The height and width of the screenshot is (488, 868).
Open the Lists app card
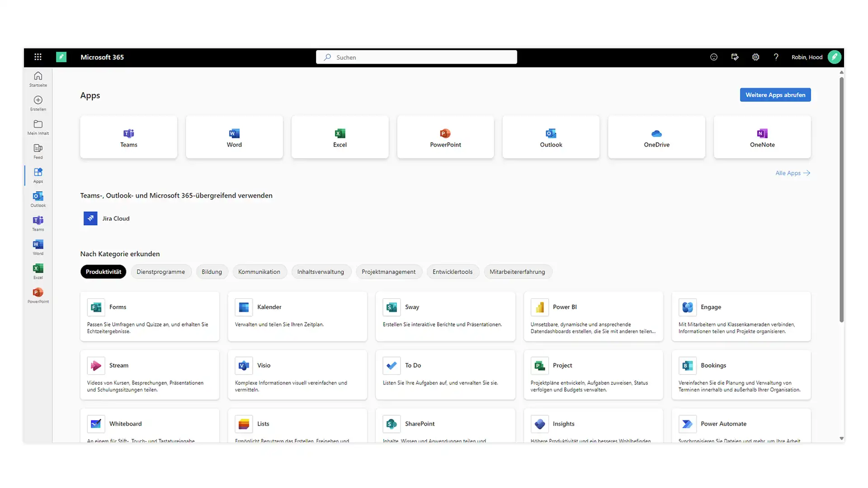coord(297,426)
